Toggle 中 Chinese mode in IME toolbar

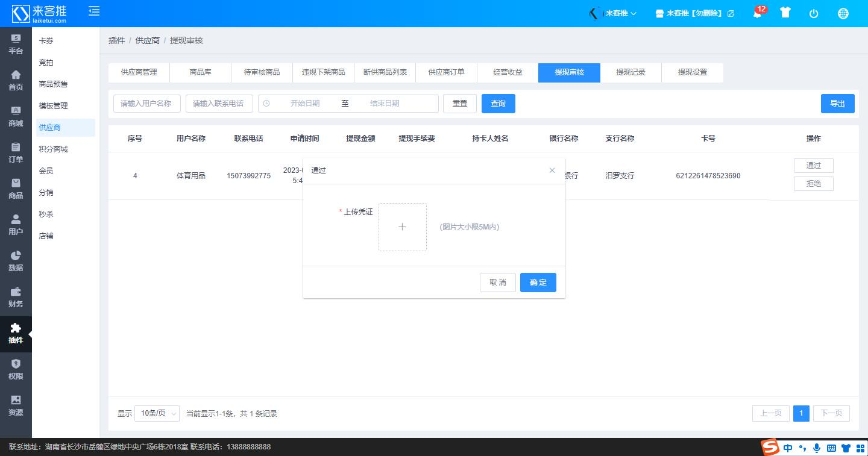(x=788, y=448)
